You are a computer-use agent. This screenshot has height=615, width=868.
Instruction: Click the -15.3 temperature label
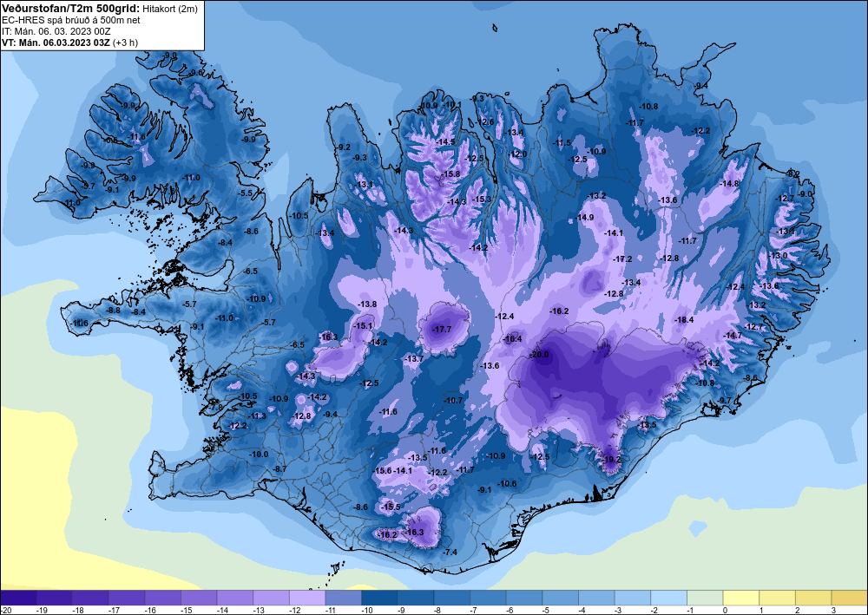pos(481,200)
